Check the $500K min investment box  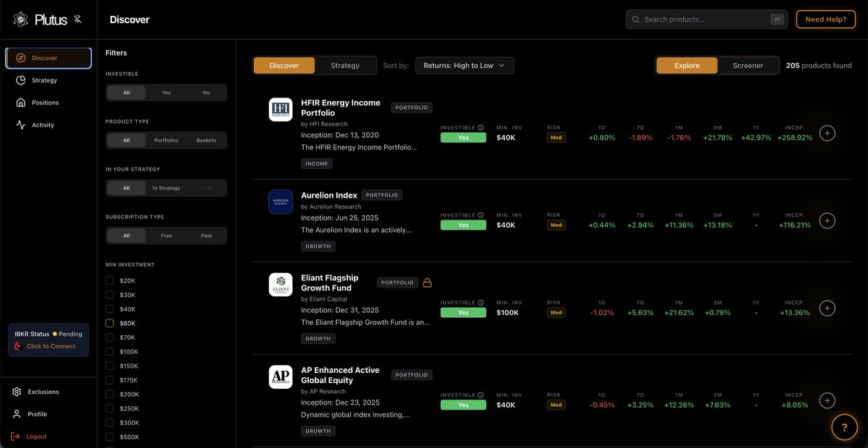(x=109, y=437)
